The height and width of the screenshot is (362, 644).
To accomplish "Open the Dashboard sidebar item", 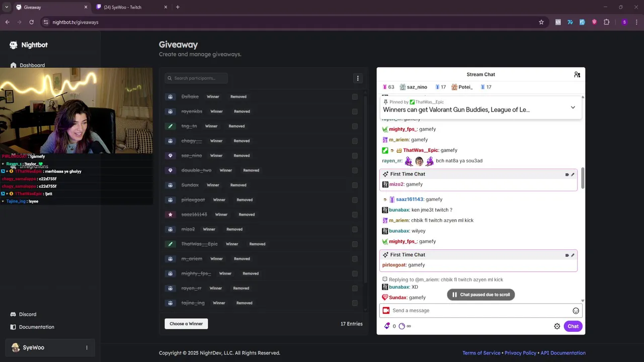I will point(28,65).
